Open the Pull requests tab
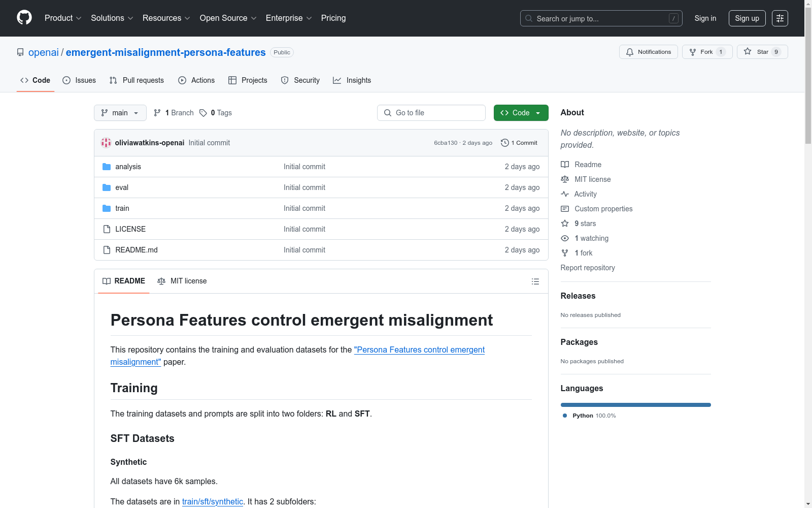812x508 pixels. click(137, 80)
